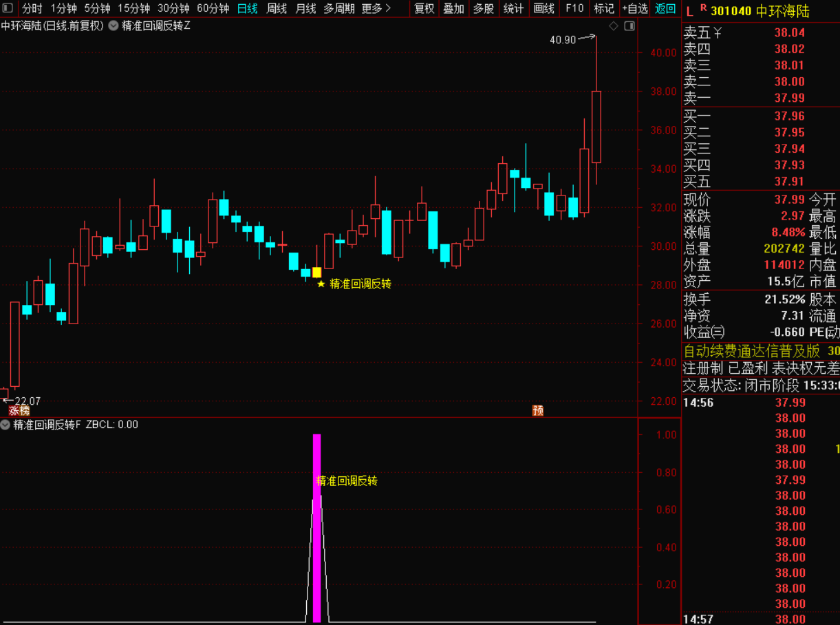Switch to the 60分钟 period tab
840x625 pixels.
tap(213, 8)
